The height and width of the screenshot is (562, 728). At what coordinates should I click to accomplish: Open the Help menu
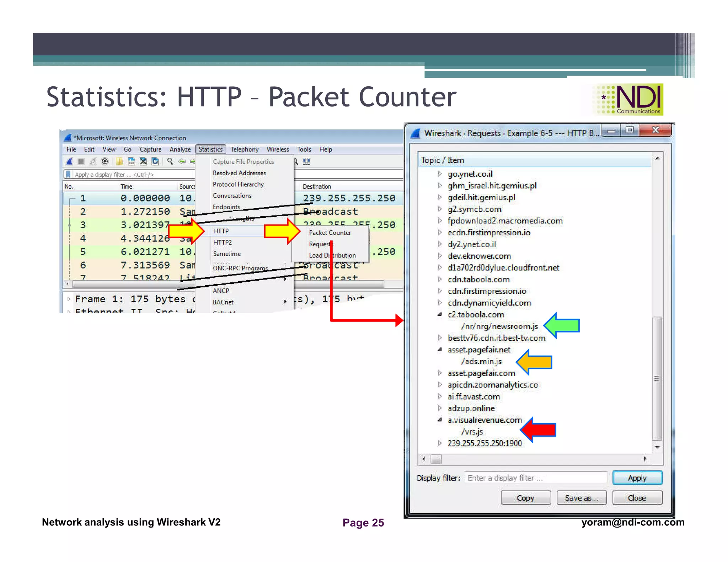coord(326,150)
